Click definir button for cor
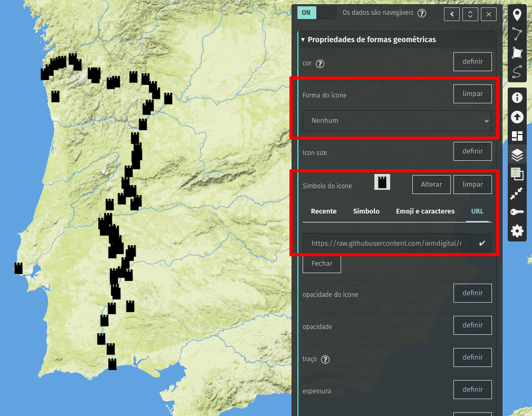The height and width of the screenshot is (416, 532). pyautogui.click(x=472, y=62)
